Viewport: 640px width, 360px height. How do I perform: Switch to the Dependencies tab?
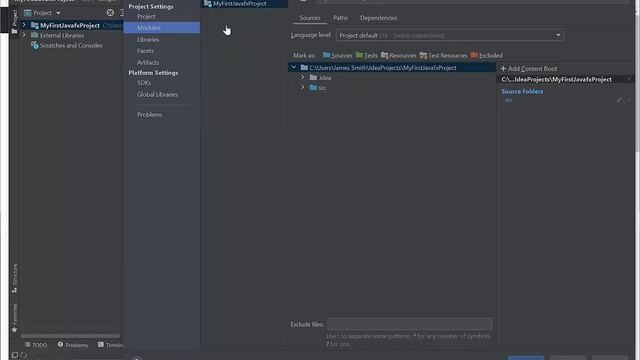pyautogui.click(x=378, y=18)
